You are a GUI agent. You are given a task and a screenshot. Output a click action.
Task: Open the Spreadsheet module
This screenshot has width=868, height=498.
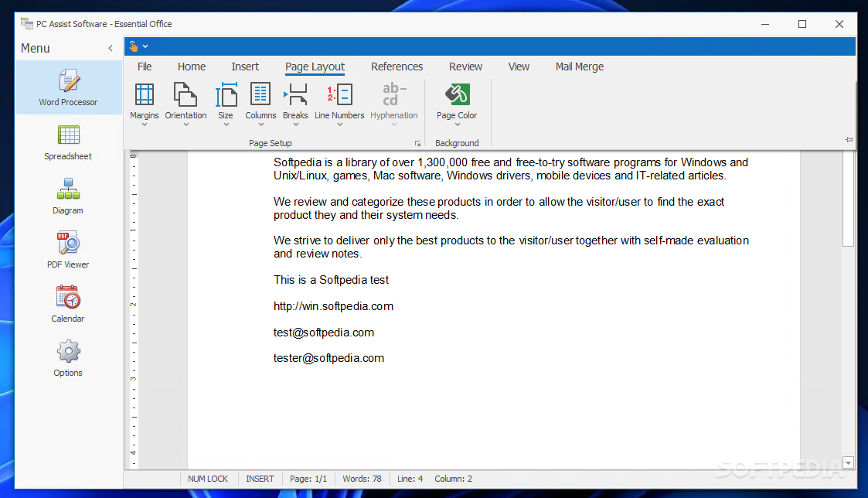point(68,142)
